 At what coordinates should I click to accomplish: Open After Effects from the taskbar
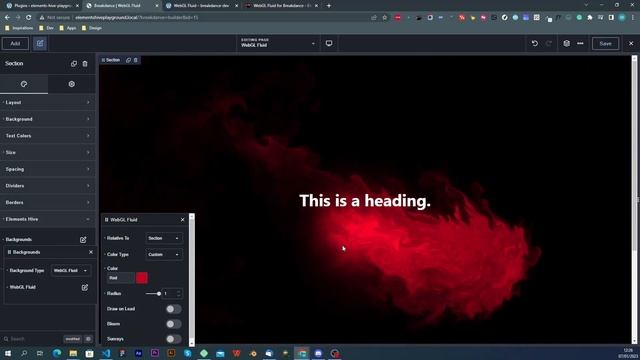(138, 353)
